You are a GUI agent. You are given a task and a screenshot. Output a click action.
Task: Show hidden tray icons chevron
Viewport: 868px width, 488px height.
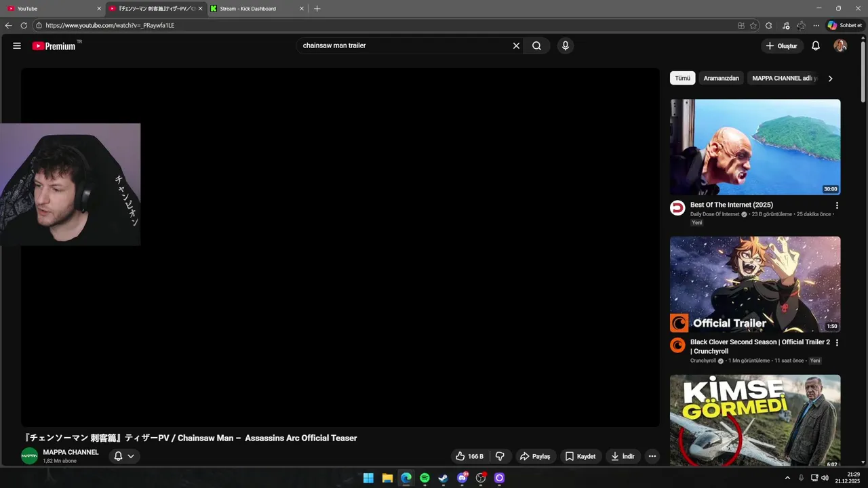pyautogui.click(x=787, y=478)
